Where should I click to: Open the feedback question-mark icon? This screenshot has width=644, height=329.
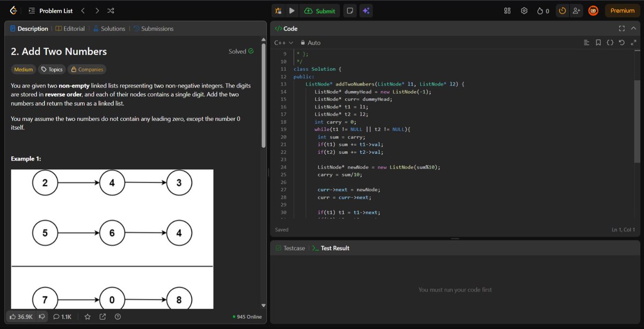tap(118, 317)
